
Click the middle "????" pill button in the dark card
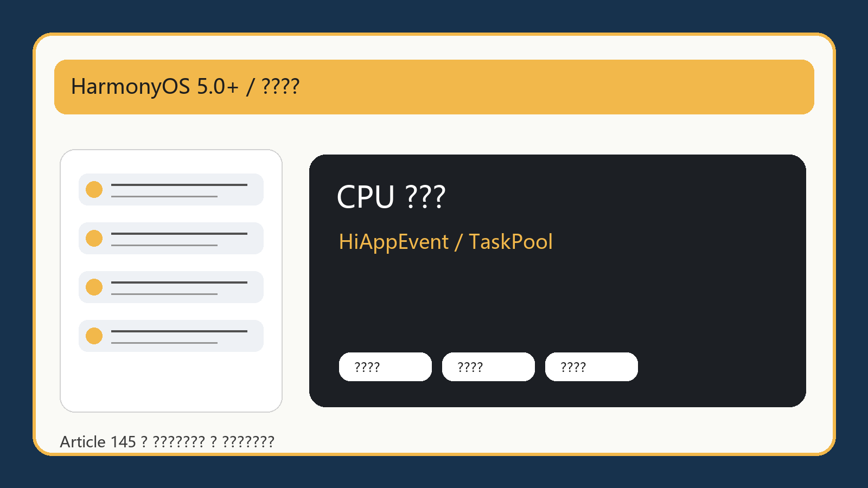click(488, 367)
